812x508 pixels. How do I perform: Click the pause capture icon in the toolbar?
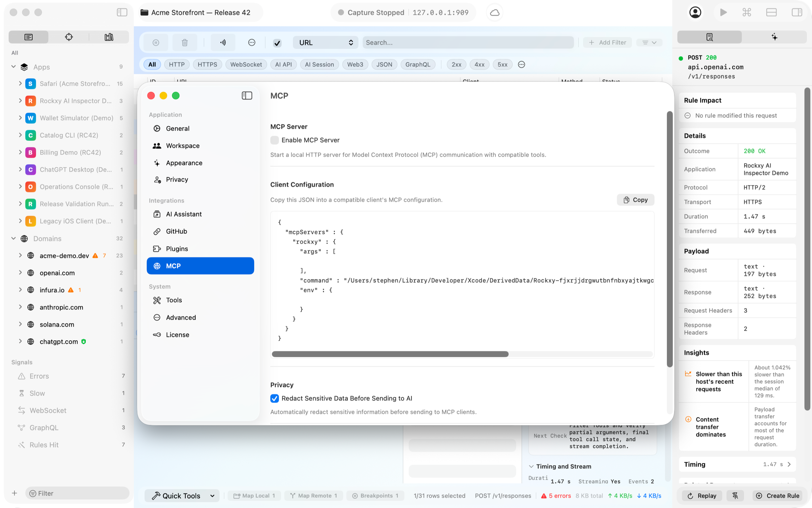(x=156, y=43)
